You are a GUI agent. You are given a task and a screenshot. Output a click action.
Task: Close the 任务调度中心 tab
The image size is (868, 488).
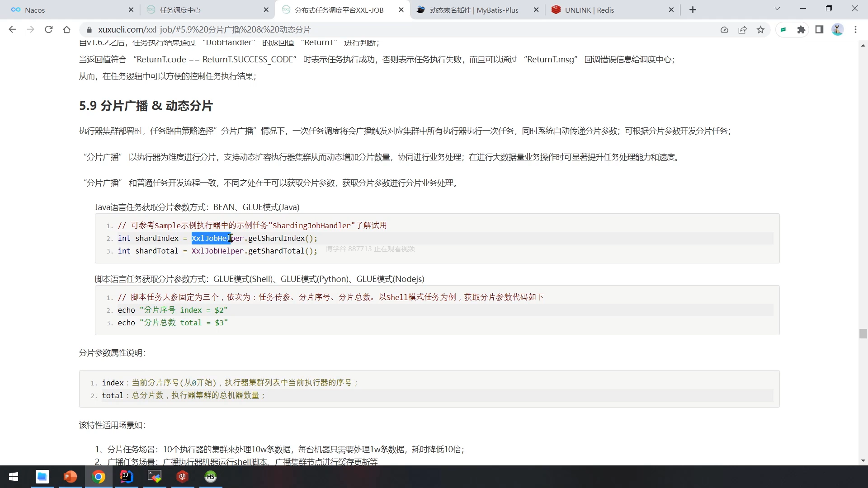(266, 10)
